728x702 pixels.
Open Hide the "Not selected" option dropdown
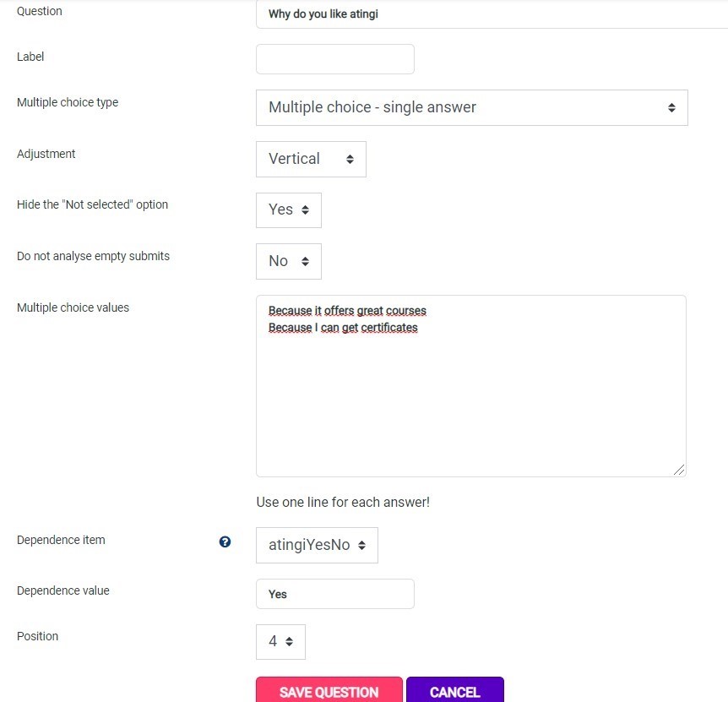[289, 210]
